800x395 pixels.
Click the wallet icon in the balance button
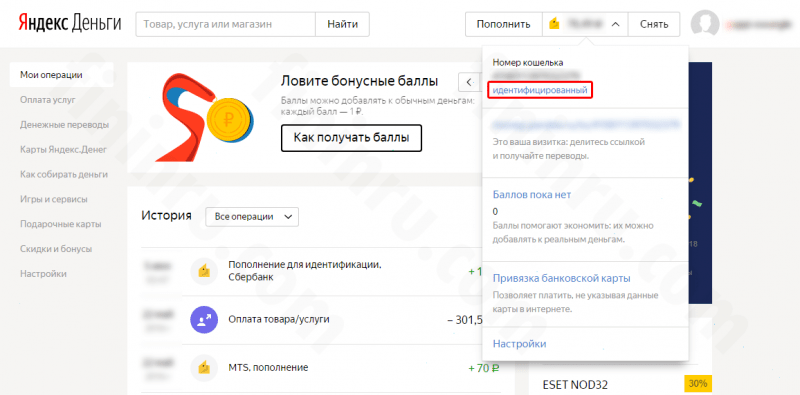point(555,24)
